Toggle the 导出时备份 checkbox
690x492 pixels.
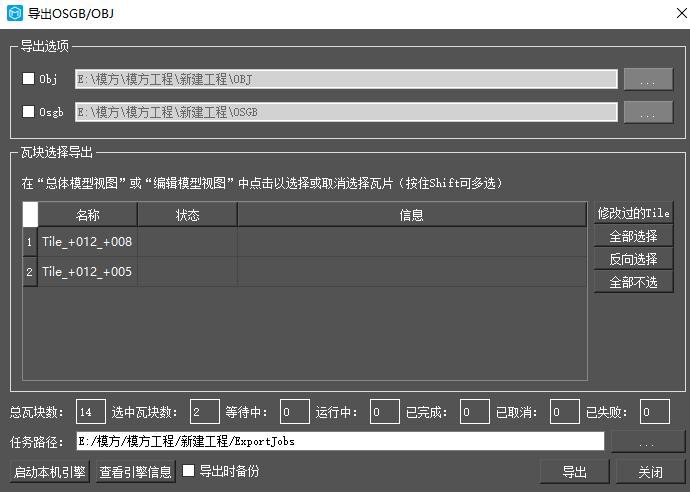[188, 470]
